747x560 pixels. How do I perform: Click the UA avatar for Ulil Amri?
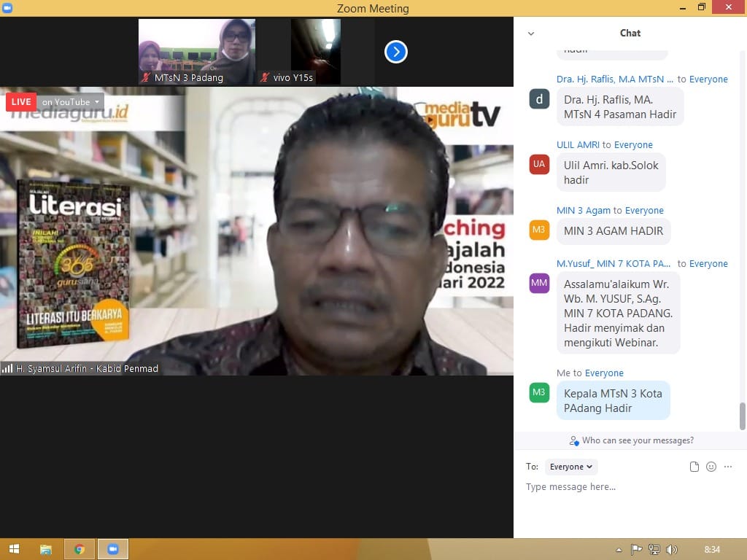tap(539, 164)
